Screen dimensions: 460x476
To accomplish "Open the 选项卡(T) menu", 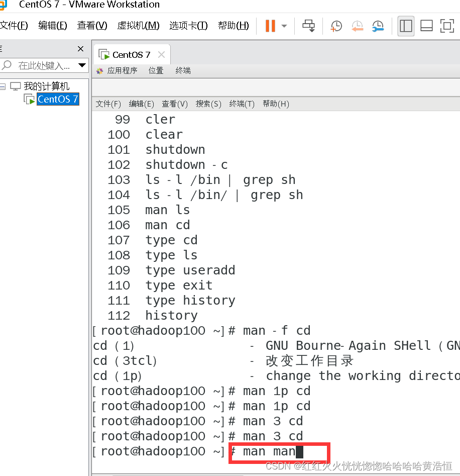I will point(188,26).
